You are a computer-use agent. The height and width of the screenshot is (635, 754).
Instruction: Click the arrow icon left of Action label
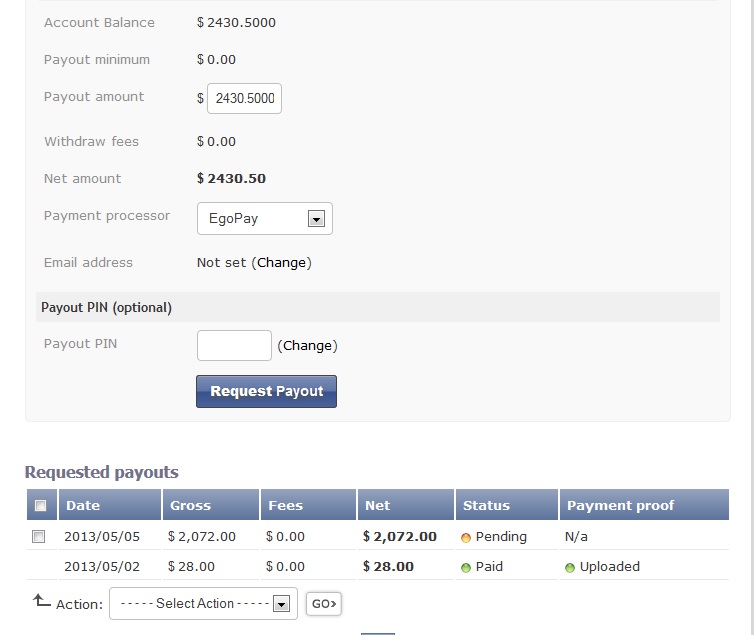click(x=41, y=600)
